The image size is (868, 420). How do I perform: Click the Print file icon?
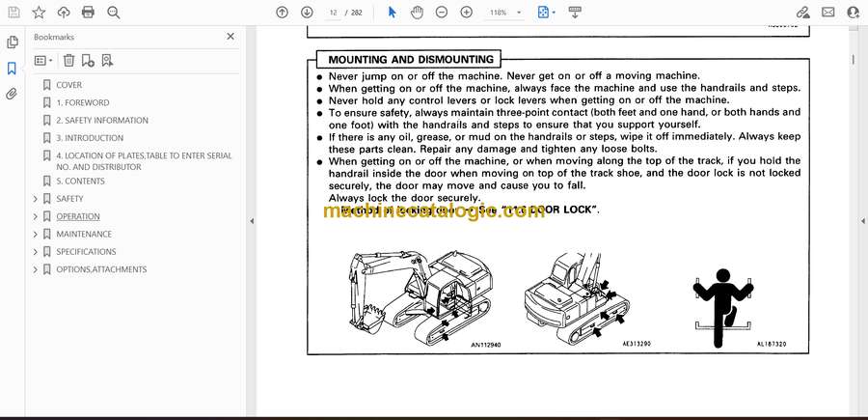pos(89,12)
